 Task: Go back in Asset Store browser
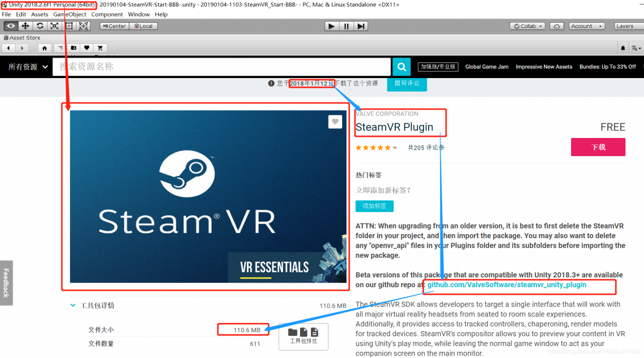tap(9, 48)
